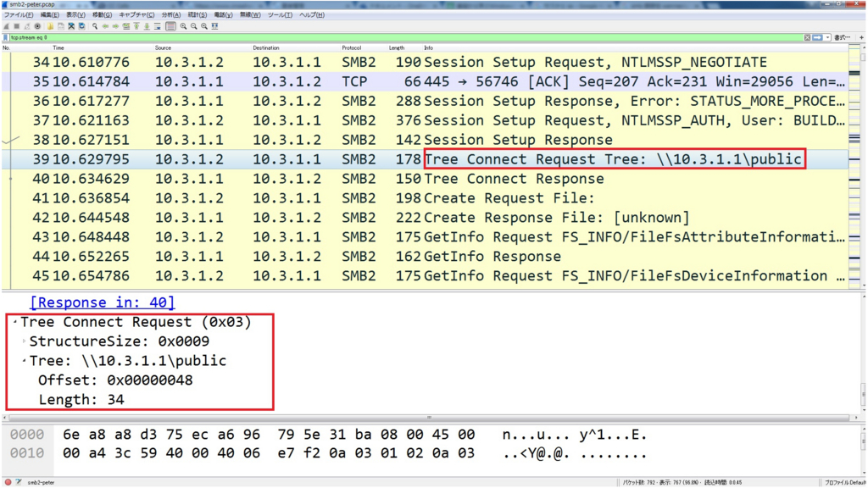Select the Offset: 0x00000048 field
Screen dimensions: 868x488
pos(115,380)
